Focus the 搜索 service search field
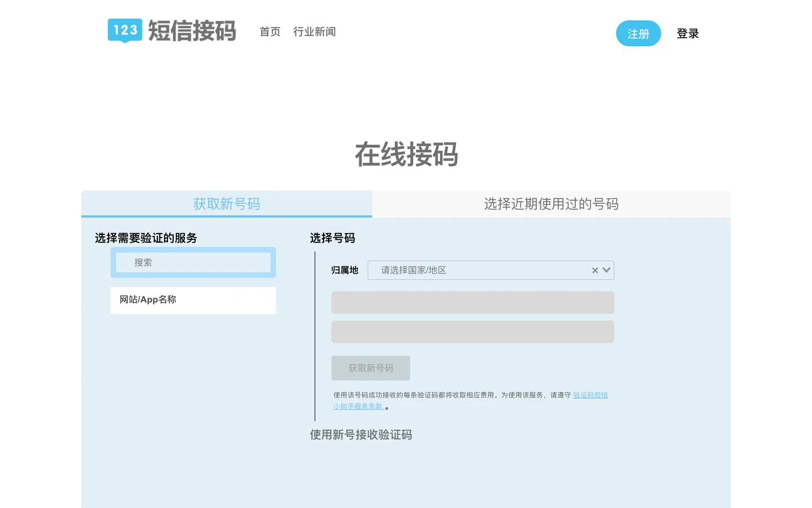The height and width of the screenshot is (508, 812). tap(193, 262)
